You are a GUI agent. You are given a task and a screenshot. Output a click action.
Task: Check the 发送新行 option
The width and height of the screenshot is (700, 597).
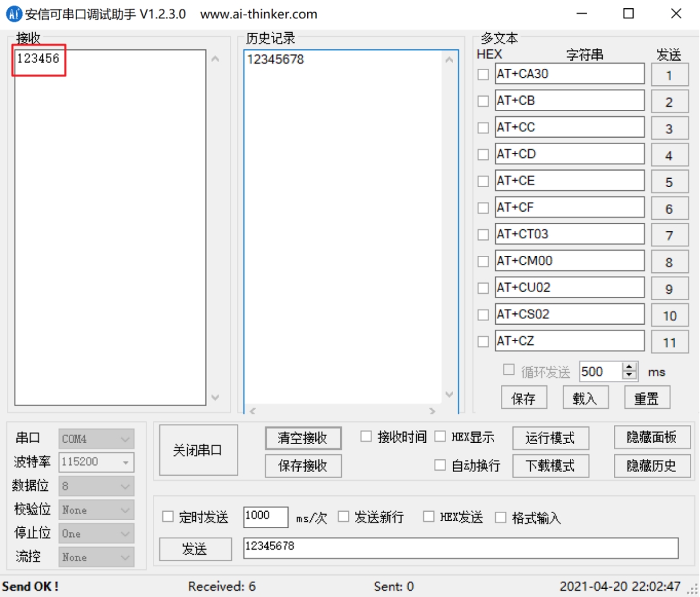pos(343,517)
